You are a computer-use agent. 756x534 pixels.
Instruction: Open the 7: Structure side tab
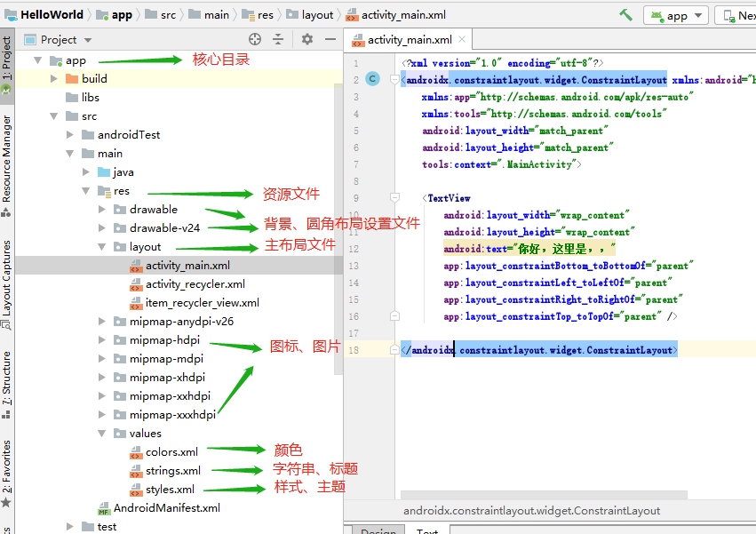point(7,385)
